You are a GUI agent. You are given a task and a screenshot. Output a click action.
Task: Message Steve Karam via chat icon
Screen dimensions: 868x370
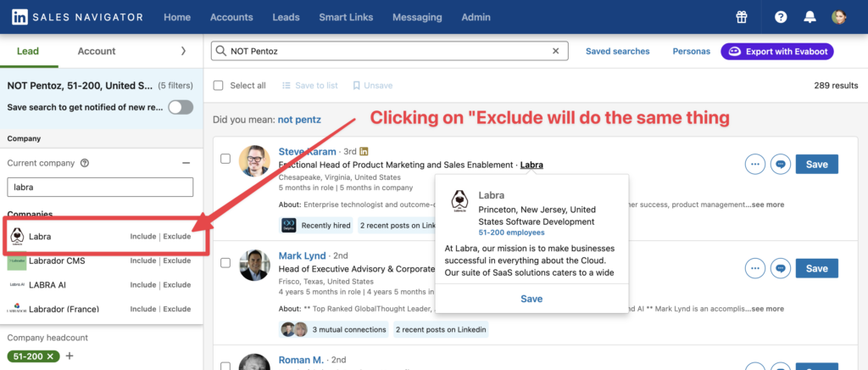click(x=781, y=165)
